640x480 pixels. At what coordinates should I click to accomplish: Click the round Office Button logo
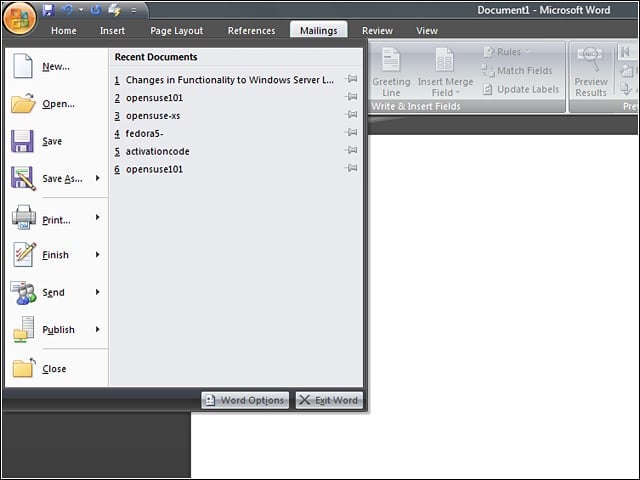20,19
